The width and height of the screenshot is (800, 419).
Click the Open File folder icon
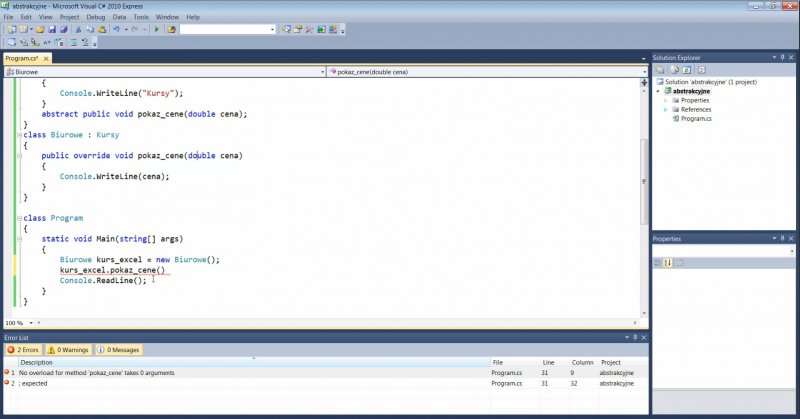40,30
